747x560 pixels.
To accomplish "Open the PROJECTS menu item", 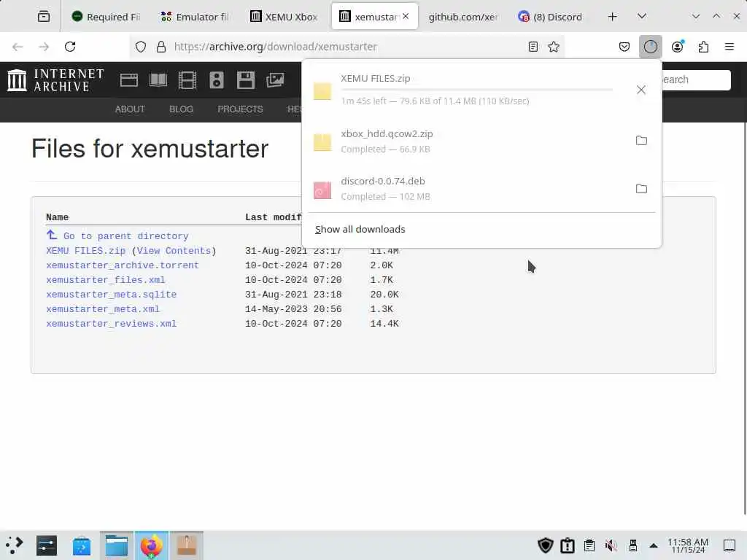I will tap(240, 109).
